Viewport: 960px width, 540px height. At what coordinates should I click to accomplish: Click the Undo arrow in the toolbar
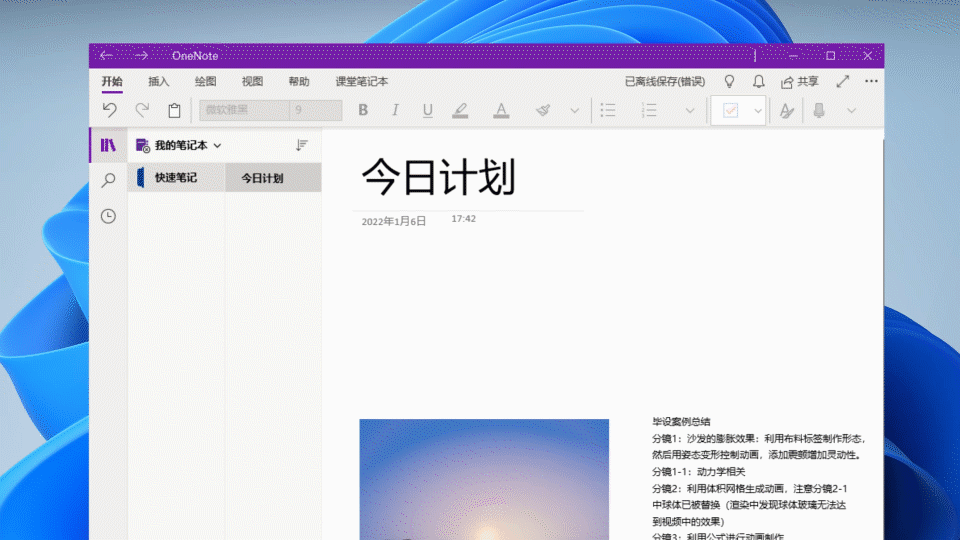coord(110,110)
